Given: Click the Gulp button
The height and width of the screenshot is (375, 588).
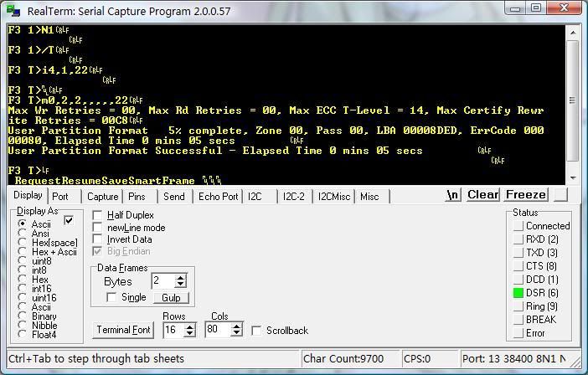Looking at the screenshot, I should point(171,297).
